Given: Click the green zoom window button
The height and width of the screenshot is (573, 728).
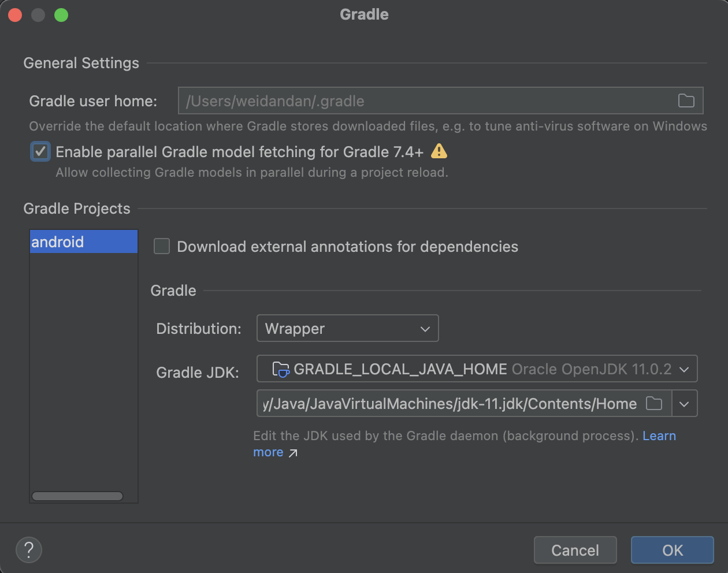Looking at the screenshot, I should coord(61,15).
